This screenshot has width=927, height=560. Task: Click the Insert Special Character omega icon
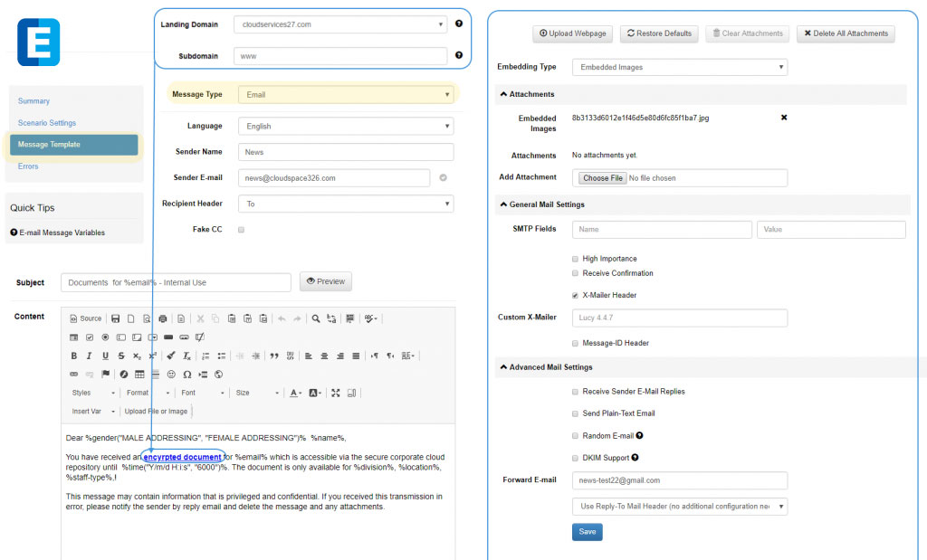186,375
